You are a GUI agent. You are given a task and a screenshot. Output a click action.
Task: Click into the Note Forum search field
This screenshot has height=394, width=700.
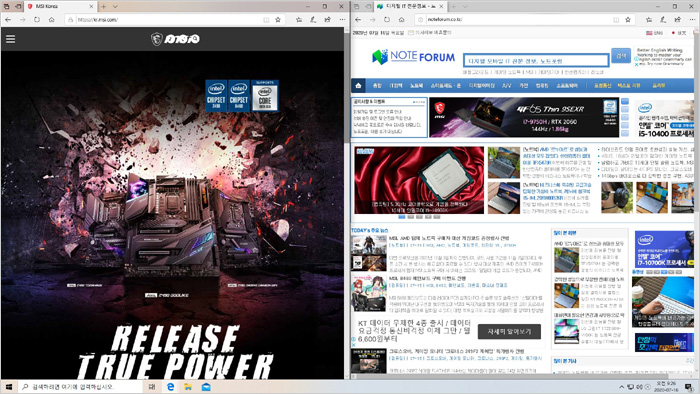[536, 60]
